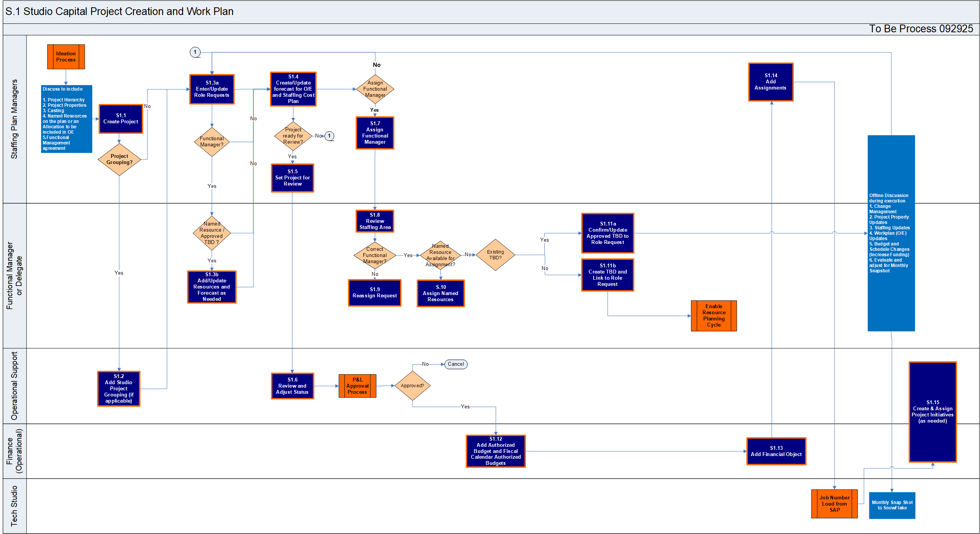Click the Job Number Load from SAP box

(834, 504)
